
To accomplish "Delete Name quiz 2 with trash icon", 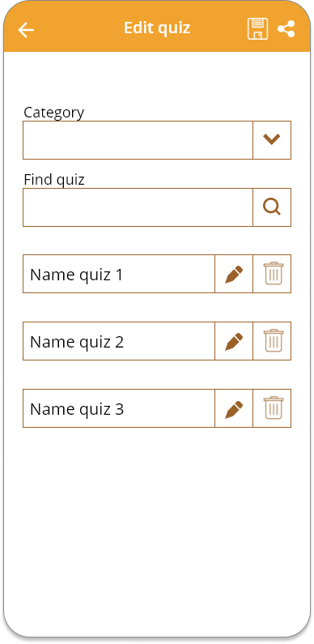I will pyautogui.click(x=272, y=341).
